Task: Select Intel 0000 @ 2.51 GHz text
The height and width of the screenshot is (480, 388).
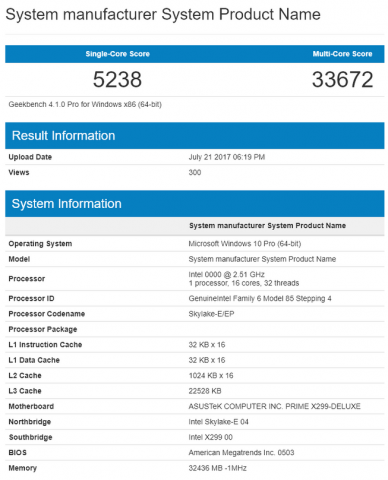Action: 226,274
